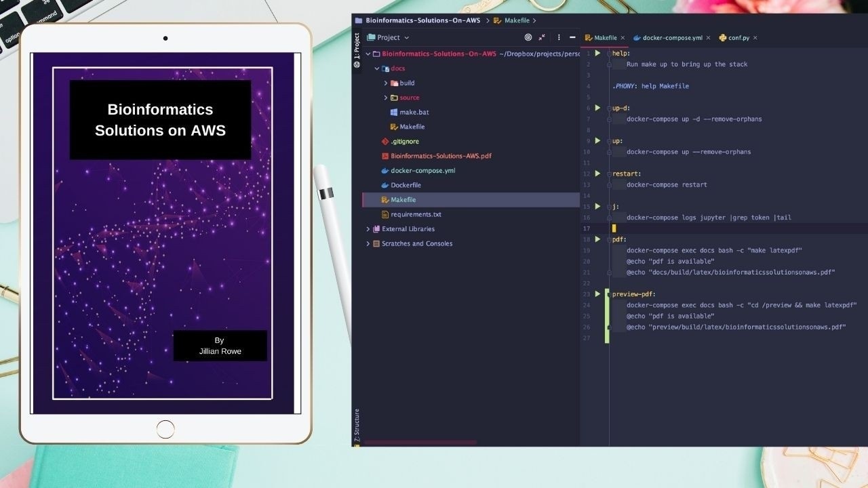This screenshot has width=868, height=488.
Task: Click the 'docker-compose logs jupyter' line
Action: 709,218
